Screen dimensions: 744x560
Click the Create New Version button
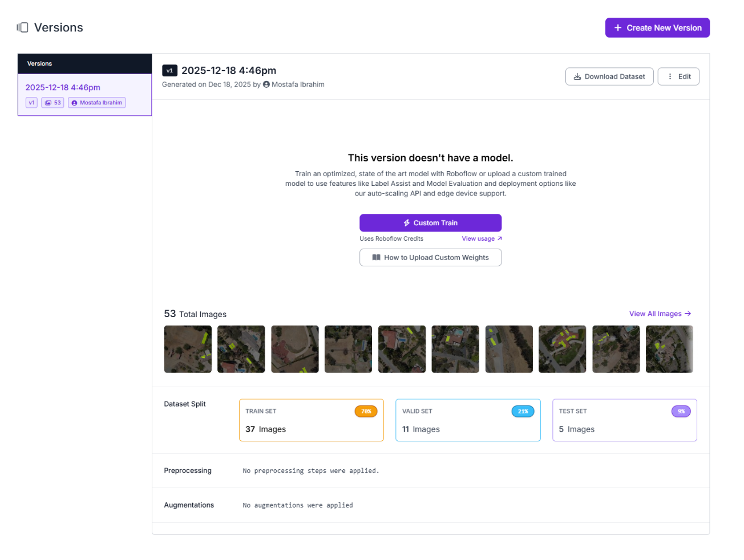coord(657,27)
